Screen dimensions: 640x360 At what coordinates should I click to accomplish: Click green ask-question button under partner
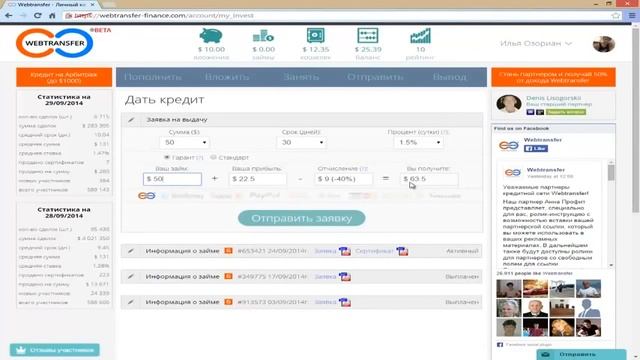[566, 112]
